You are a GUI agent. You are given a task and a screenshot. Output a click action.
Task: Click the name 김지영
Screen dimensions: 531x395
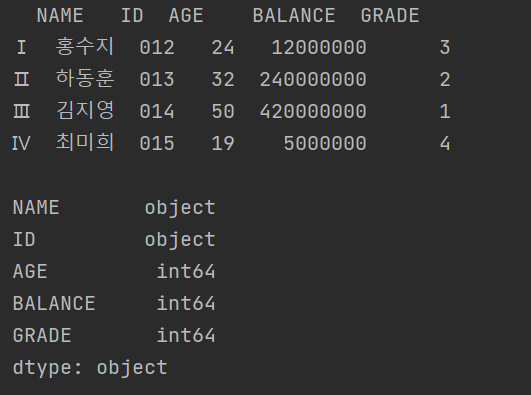85,111
